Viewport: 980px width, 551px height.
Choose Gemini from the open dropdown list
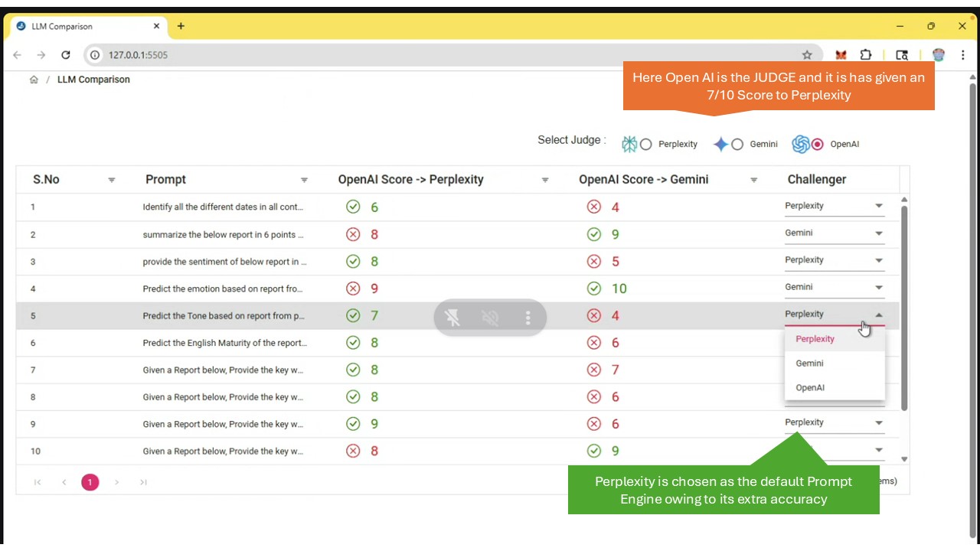835,363
